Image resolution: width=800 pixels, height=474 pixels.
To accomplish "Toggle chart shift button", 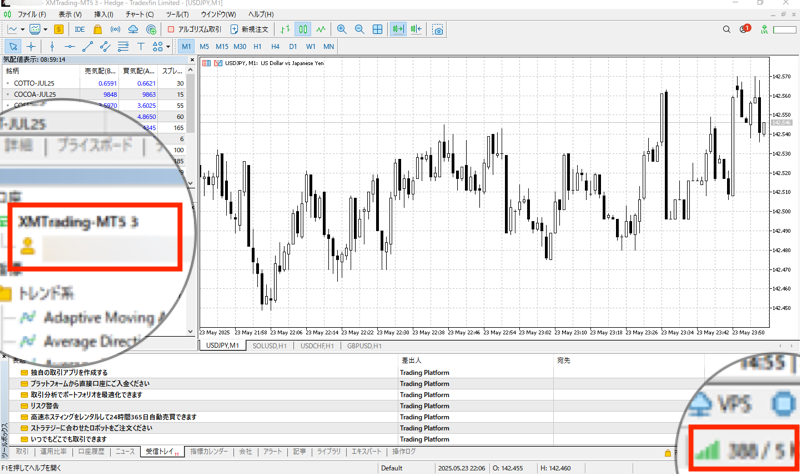I will pos(416,30).
